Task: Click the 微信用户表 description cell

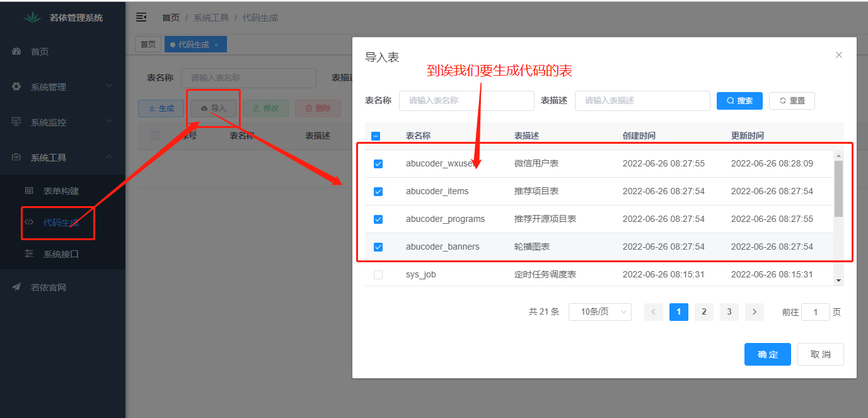Action: pyautogui.click(x=536, y=164)
